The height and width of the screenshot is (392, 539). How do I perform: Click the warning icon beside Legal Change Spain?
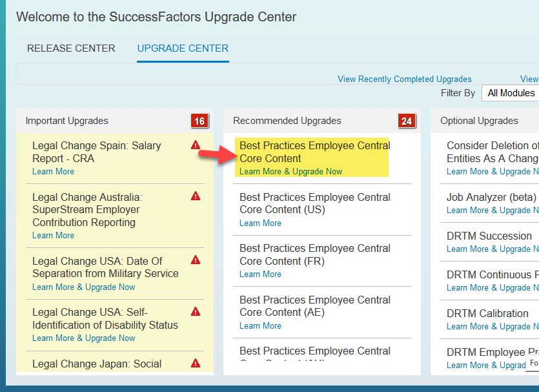pyautogui.click(x=196, y=145)
